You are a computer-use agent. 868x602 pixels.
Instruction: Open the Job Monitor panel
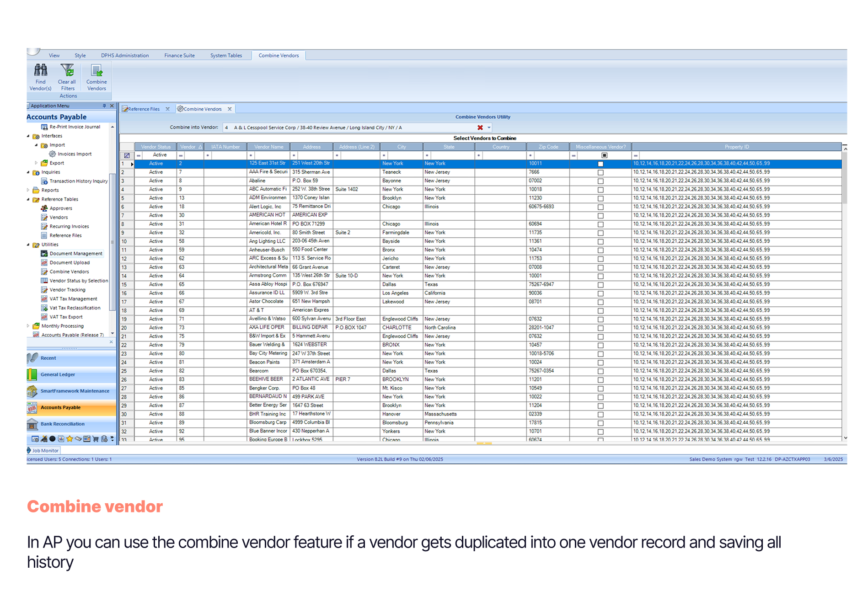[x=43, y=450]
